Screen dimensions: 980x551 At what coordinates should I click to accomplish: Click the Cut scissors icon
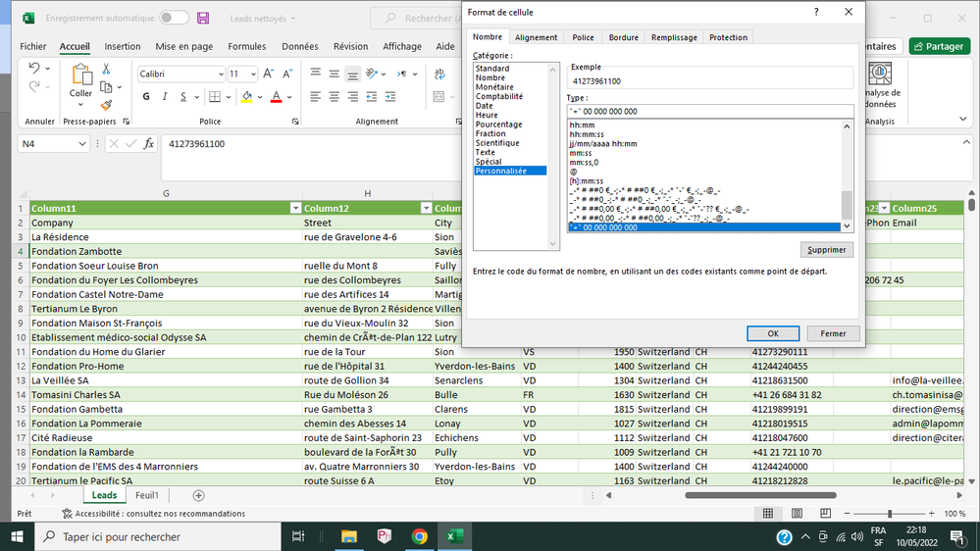coord(106,70)
